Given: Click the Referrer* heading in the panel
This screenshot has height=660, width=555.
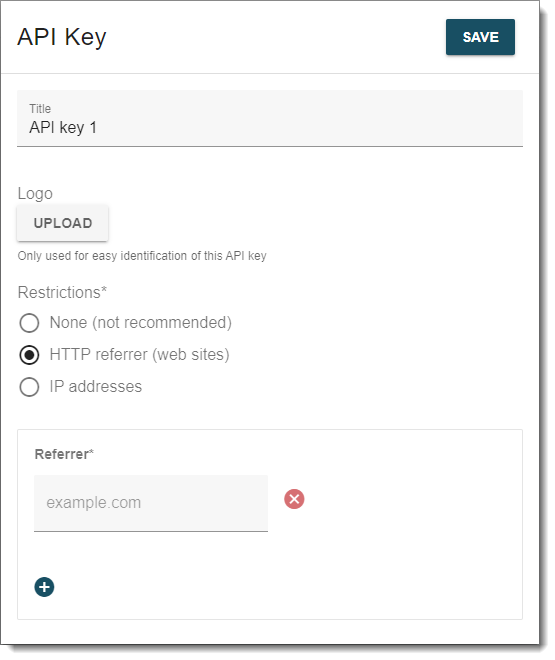Looking at the screenshot, I should tap(64, 454).
